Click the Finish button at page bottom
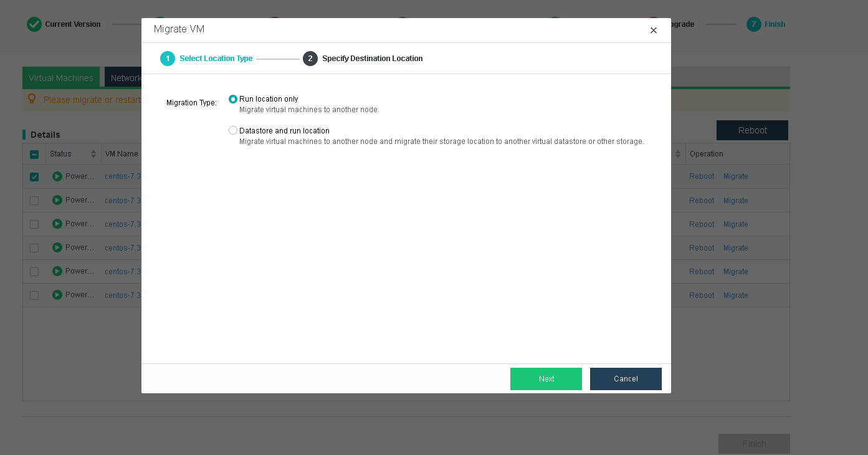868x455 pixels. tap(754, 444)
